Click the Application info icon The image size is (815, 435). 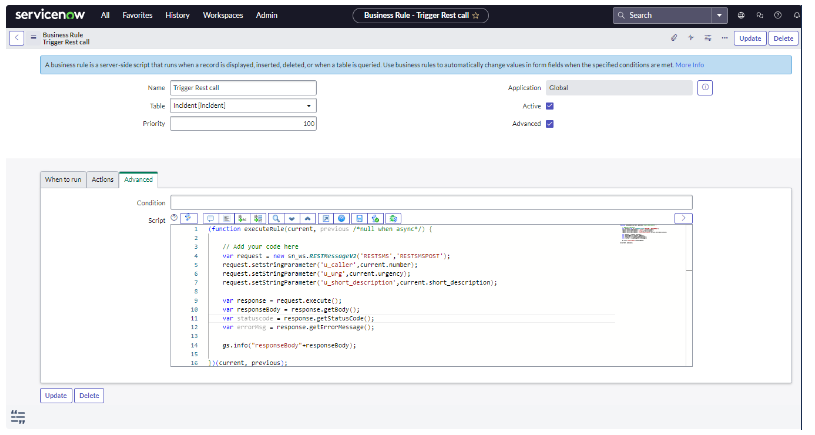705,88
